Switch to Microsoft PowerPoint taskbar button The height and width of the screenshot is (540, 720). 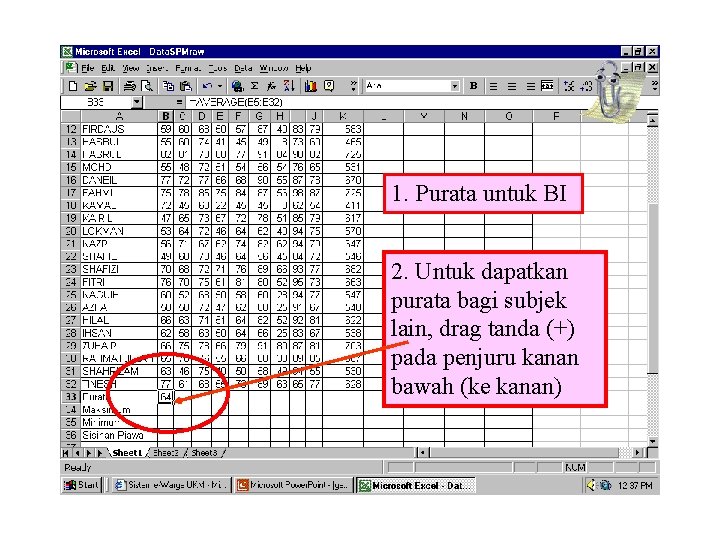(294, 485)
